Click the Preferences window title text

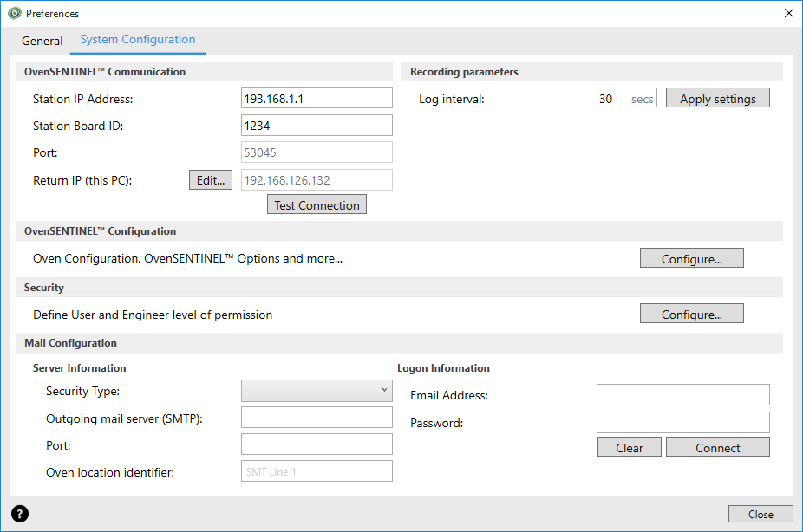[x=52, y=14]
